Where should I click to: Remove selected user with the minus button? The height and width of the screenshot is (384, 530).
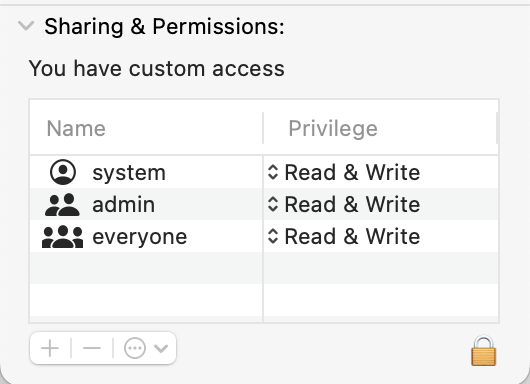pos(92,348)
